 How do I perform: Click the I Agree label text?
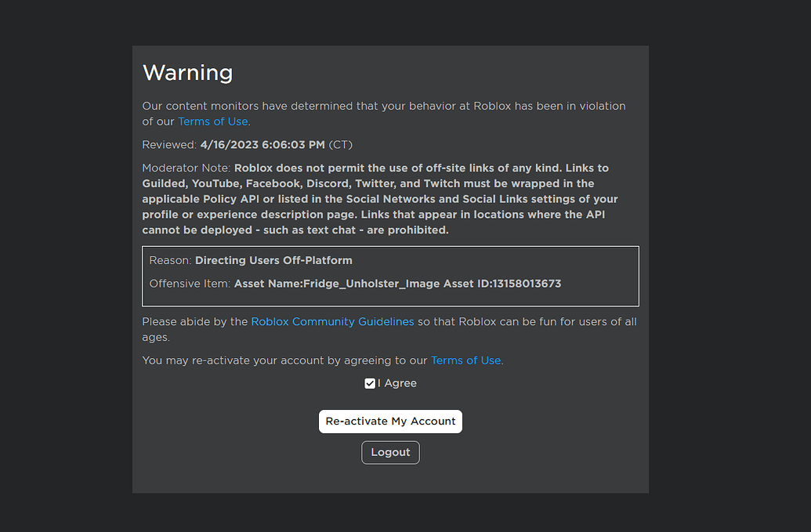397,383
